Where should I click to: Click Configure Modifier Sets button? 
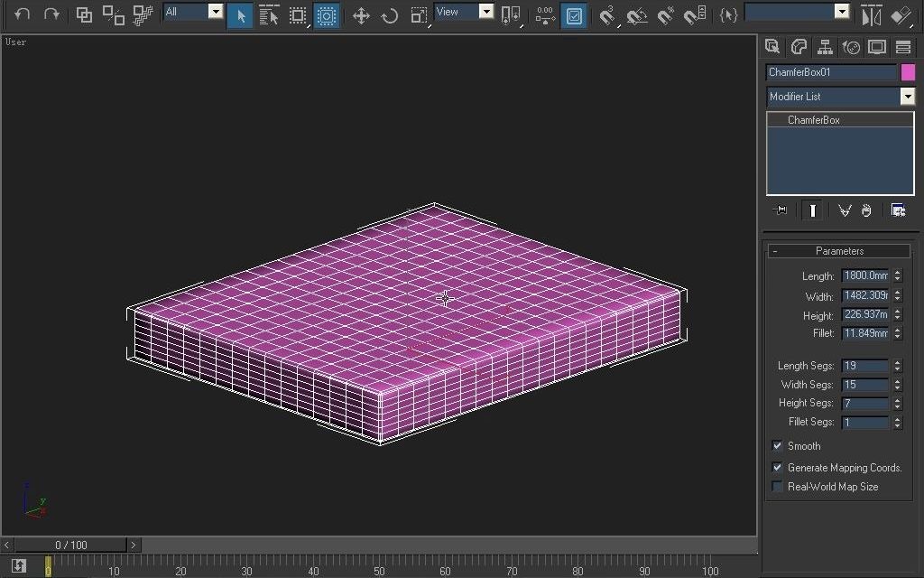(x=898, y=210)
